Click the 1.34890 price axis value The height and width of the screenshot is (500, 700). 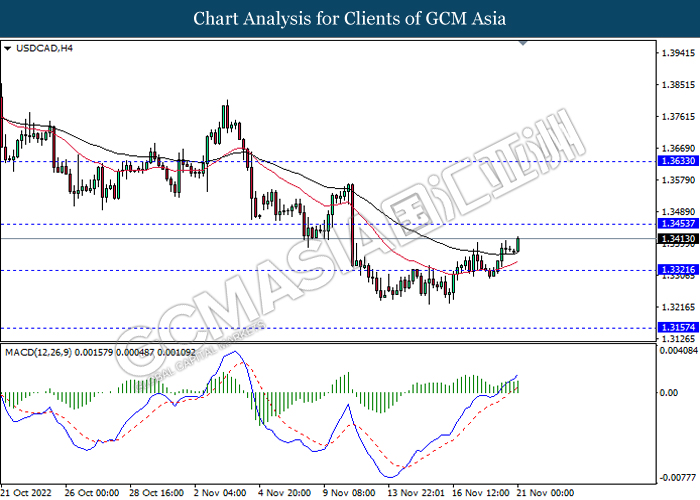679,212
